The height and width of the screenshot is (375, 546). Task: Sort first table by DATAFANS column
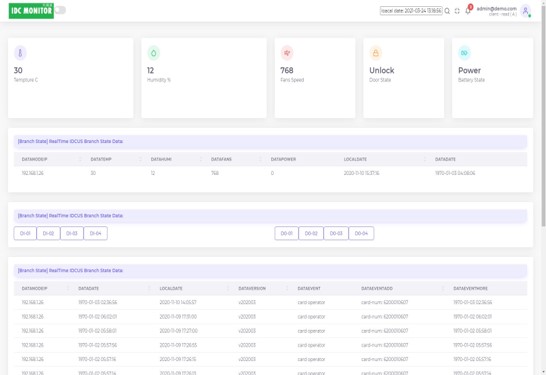pyautogui.click(x=221, y=159)
